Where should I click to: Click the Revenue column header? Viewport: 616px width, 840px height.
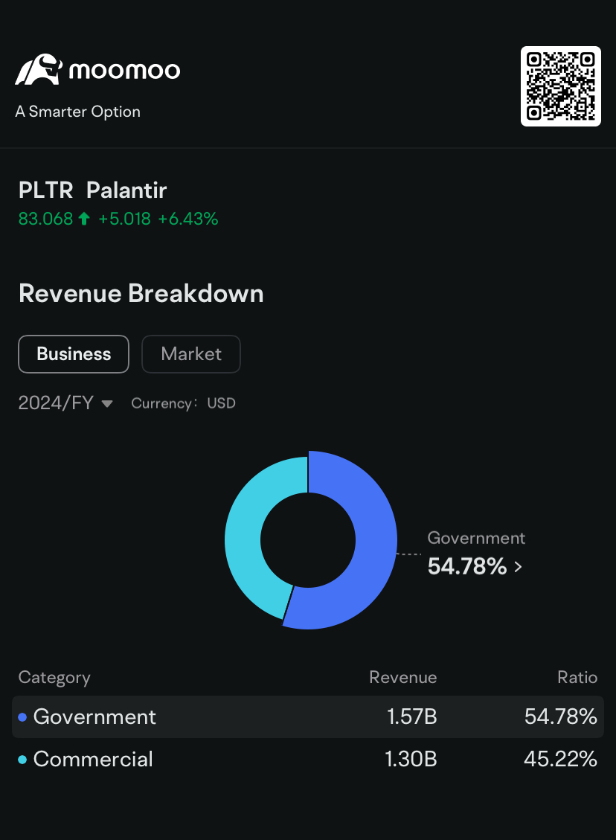click(402, 677)
